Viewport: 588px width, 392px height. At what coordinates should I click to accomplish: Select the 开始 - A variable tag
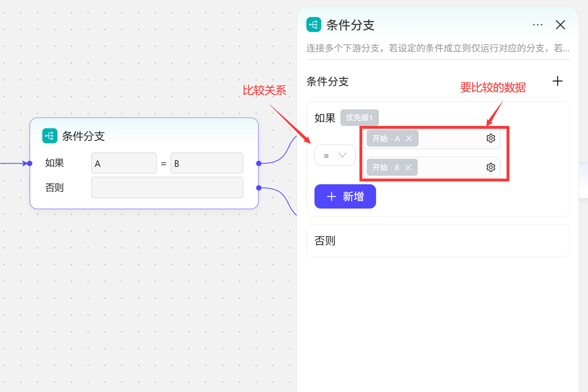click(385, 138)
